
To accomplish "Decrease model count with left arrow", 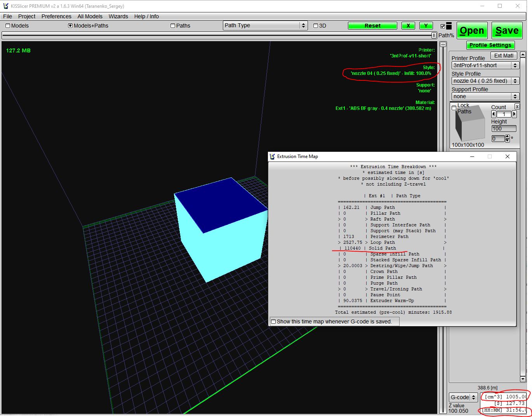I will [x=494, y=114].
